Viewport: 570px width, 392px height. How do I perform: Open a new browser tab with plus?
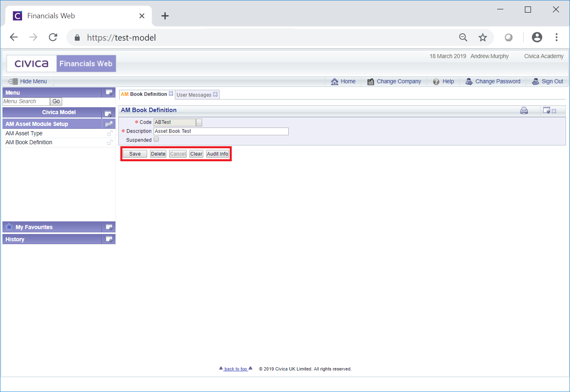[165, 16]
